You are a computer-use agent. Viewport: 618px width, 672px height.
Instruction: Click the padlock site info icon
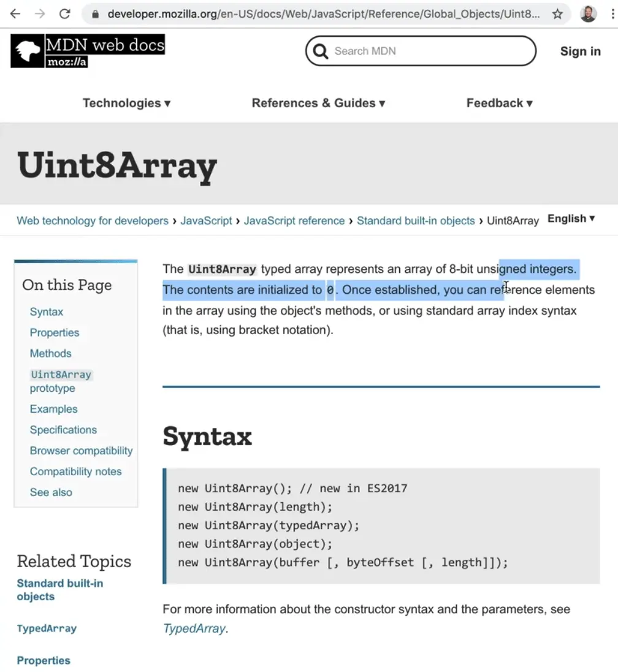(x=95, y=13)
